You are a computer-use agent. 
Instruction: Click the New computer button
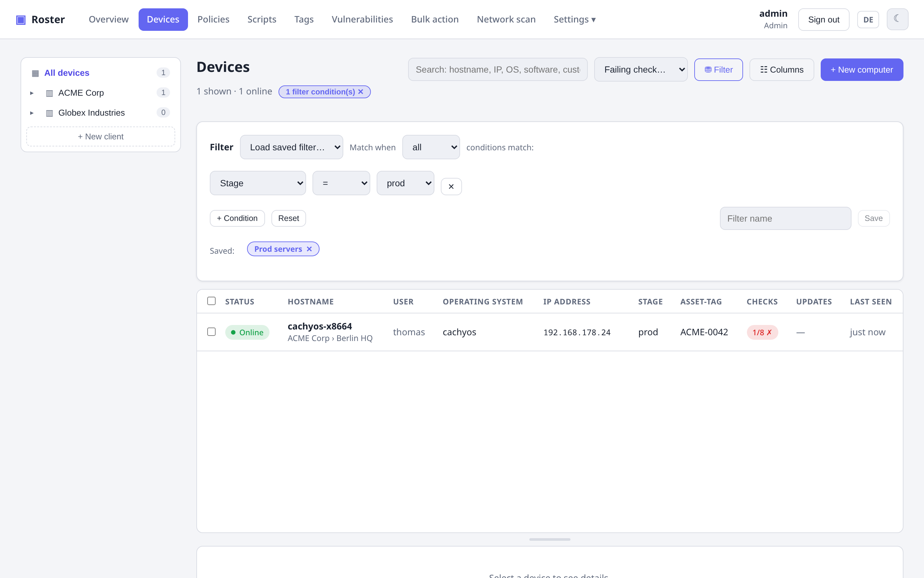[862, 70]
